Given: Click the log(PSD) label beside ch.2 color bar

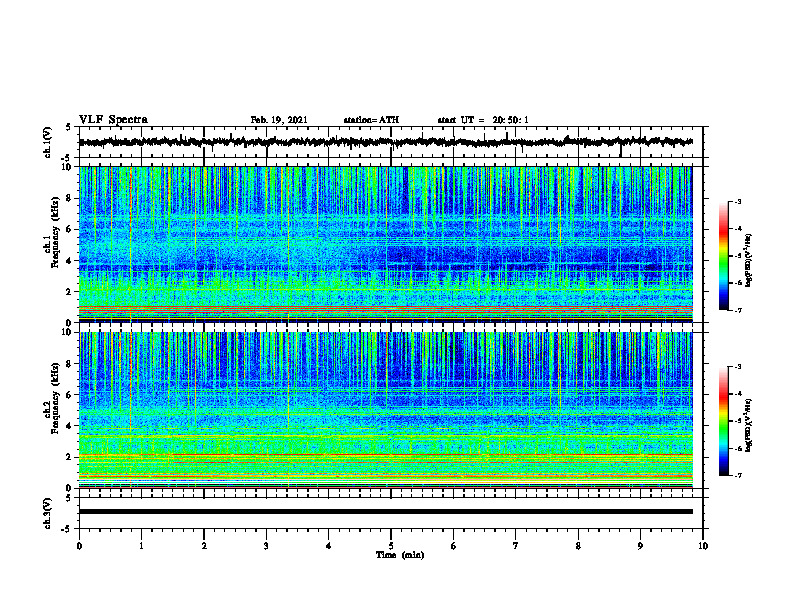Looking at the screenshot, I should (x=749, y=425).
